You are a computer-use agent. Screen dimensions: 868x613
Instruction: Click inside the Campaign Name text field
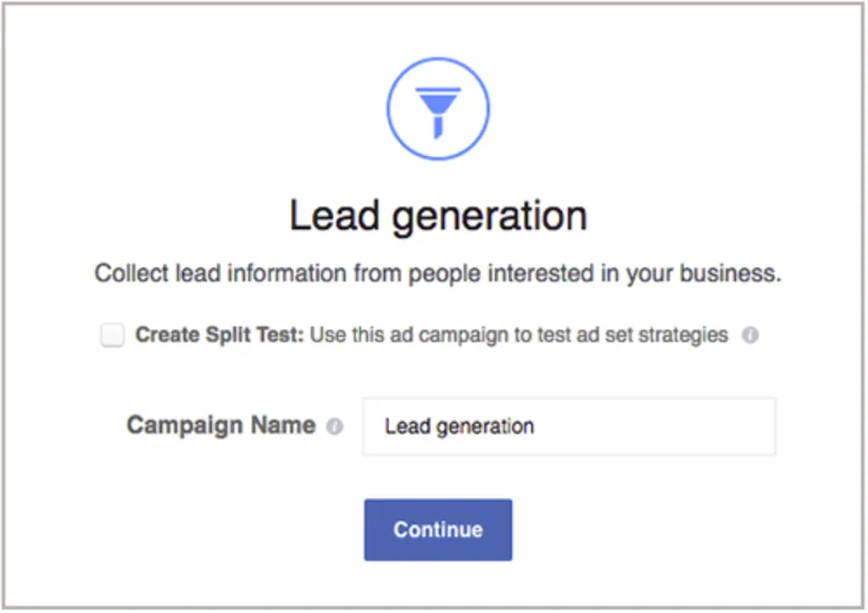(568, 426)
